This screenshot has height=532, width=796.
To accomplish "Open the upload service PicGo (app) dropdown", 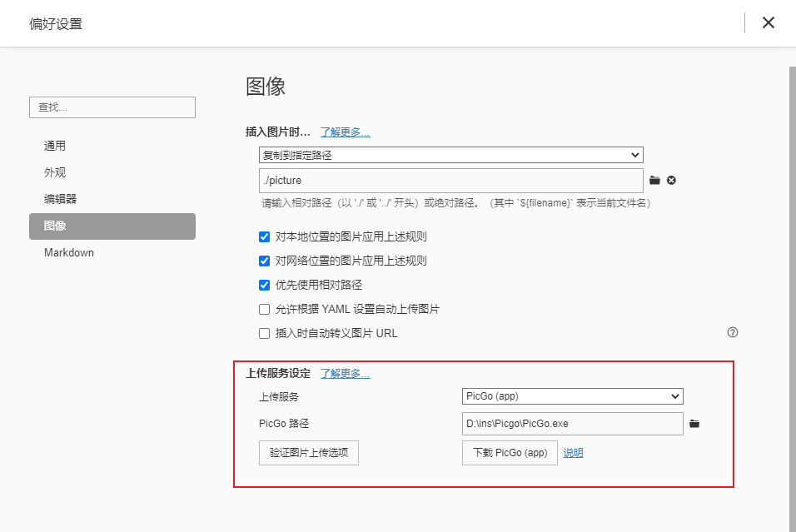I will click(572, 396).
